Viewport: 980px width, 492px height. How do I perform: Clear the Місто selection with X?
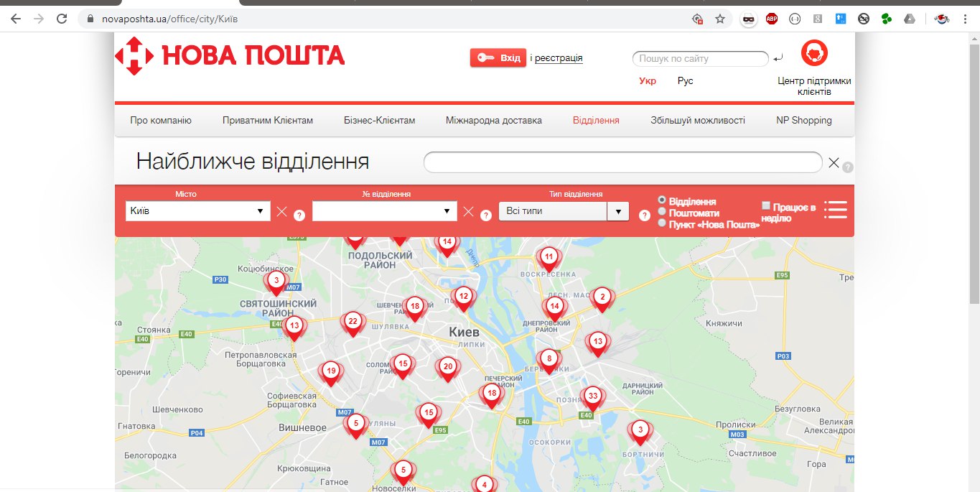(x=281, y=212)
